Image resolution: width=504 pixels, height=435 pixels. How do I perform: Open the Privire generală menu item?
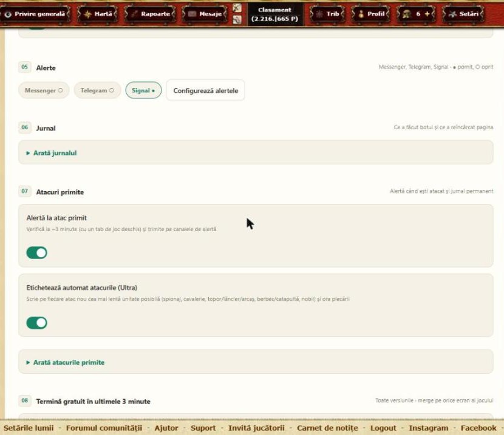pyautogui.click(x=35, y=14)
